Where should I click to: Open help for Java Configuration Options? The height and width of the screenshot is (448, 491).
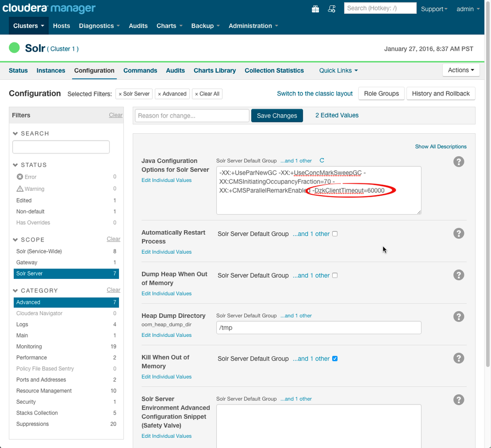pyautogui.click(x=459, y=162)
